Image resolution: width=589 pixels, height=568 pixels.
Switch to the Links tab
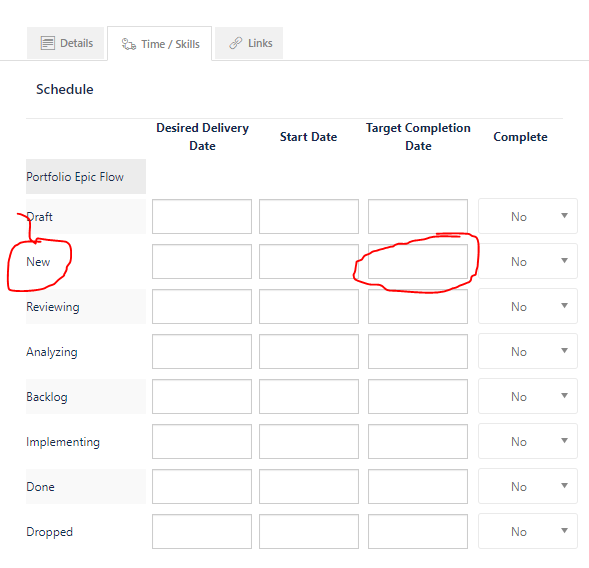click(249, 43)
